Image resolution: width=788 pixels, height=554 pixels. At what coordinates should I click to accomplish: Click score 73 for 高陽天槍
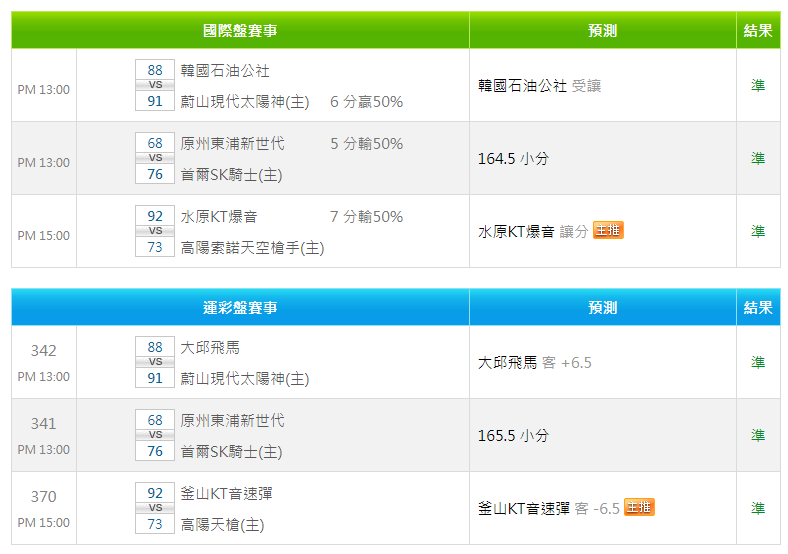[x=155, y=524]
